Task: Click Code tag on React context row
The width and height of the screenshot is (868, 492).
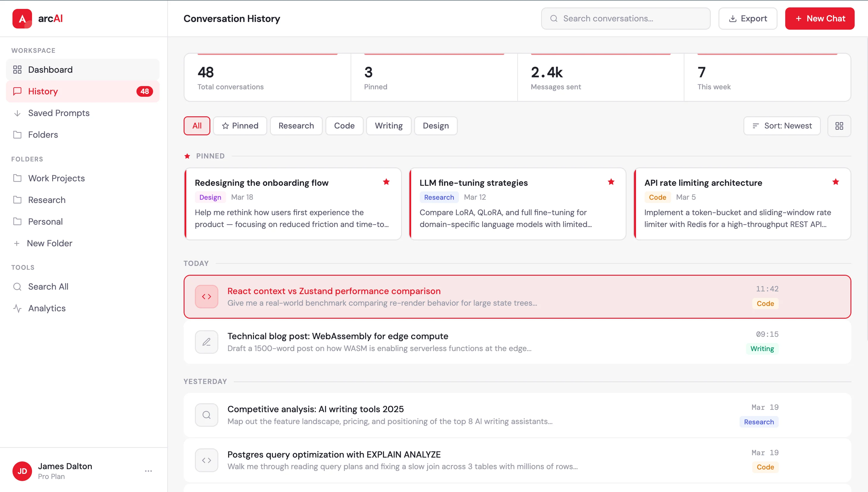Action: pos(765,304)
